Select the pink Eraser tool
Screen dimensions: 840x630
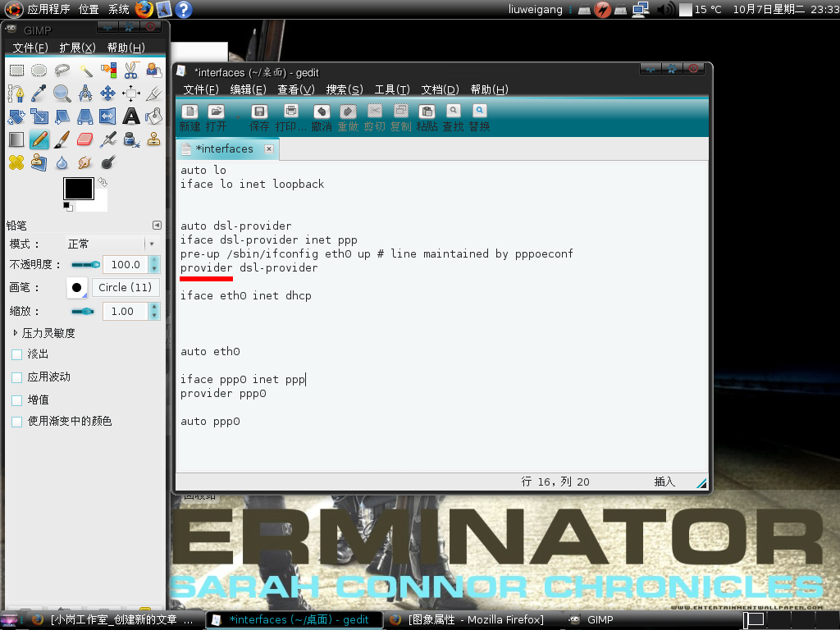click(85, 139)
